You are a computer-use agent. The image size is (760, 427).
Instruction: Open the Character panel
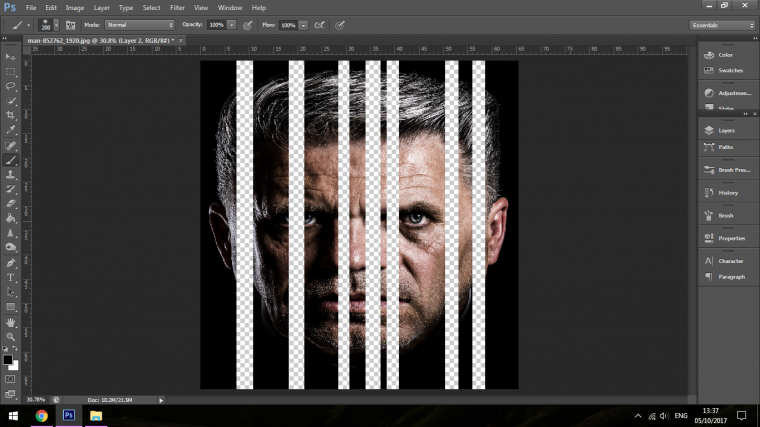point(728,261)
